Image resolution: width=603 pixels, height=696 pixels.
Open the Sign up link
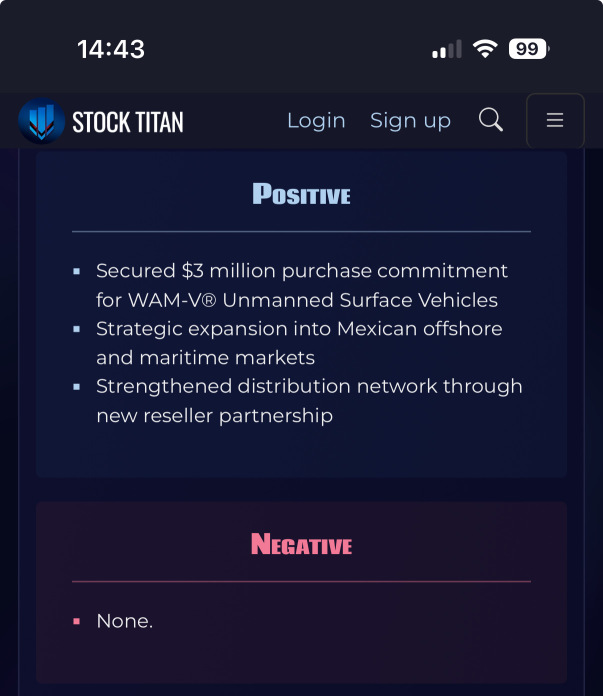[x=410, y=121]
